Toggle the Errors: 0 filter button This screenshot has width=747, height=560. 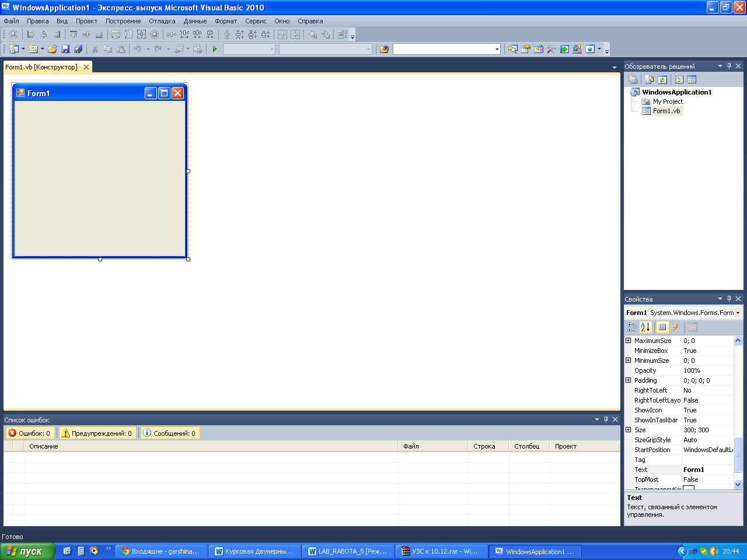(30, 433)
